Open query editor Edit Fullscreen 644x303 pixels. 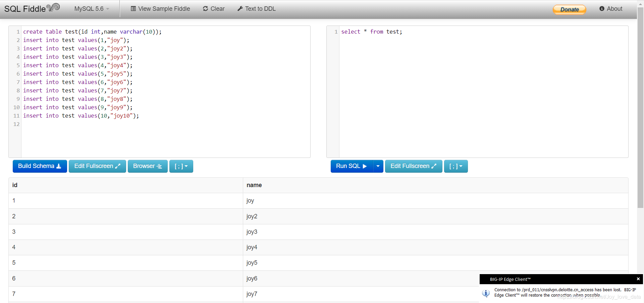[x=414, y=166]
